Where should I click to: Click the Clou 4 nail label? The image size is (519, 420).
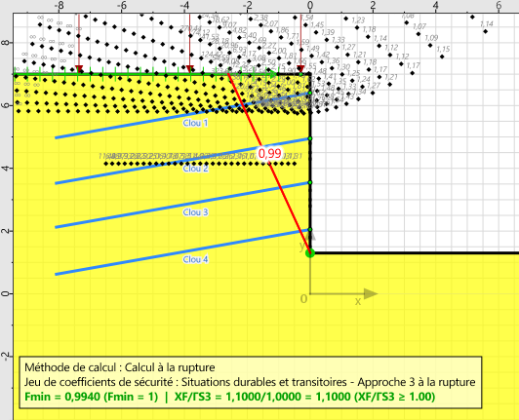tap(195, 259)
